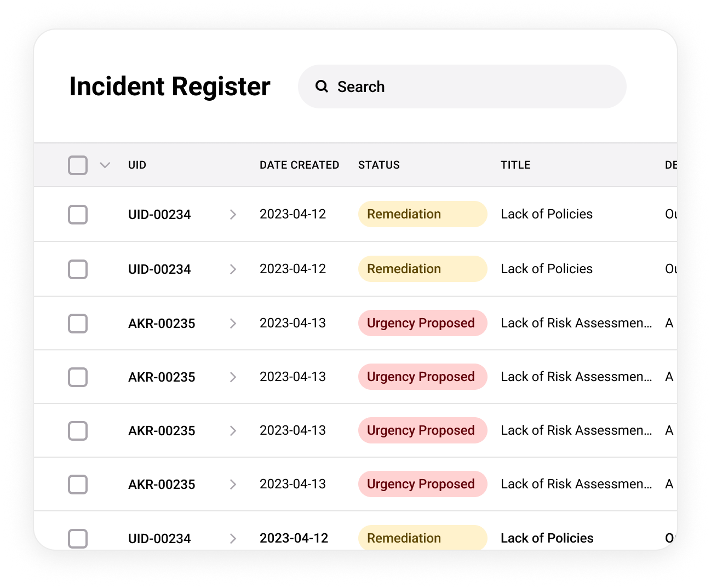Sort by the DATE CREATED column header
This screenshot has width=711, height=588.
tap(299, 165)
